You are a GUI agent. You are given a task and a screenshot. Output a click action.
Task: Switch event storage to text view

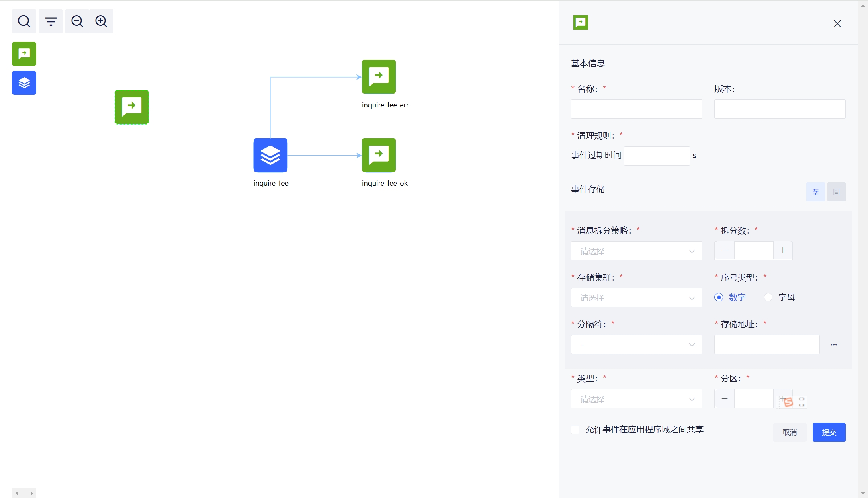[x=837, y=192]
